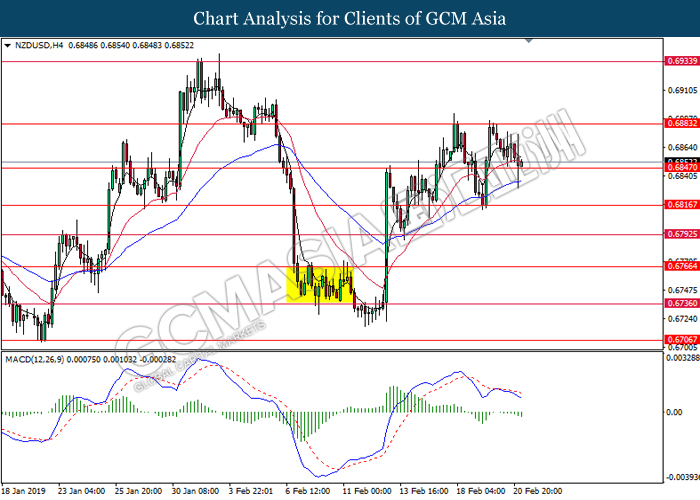Click the 11 Feb 00:00 time label
Screen dimensions: 700x500
pyautogui.click(x=367, y=491)
